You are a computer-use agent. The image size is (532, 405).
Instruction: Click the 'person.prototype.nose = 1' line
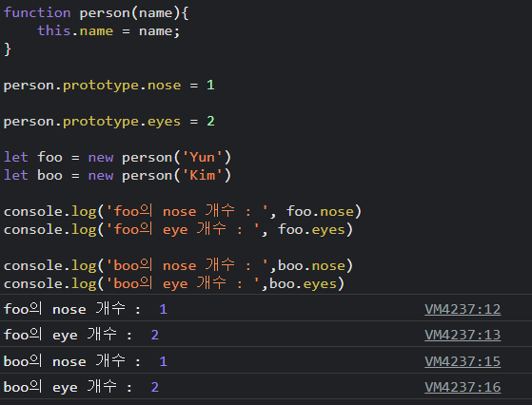point(108,86)
